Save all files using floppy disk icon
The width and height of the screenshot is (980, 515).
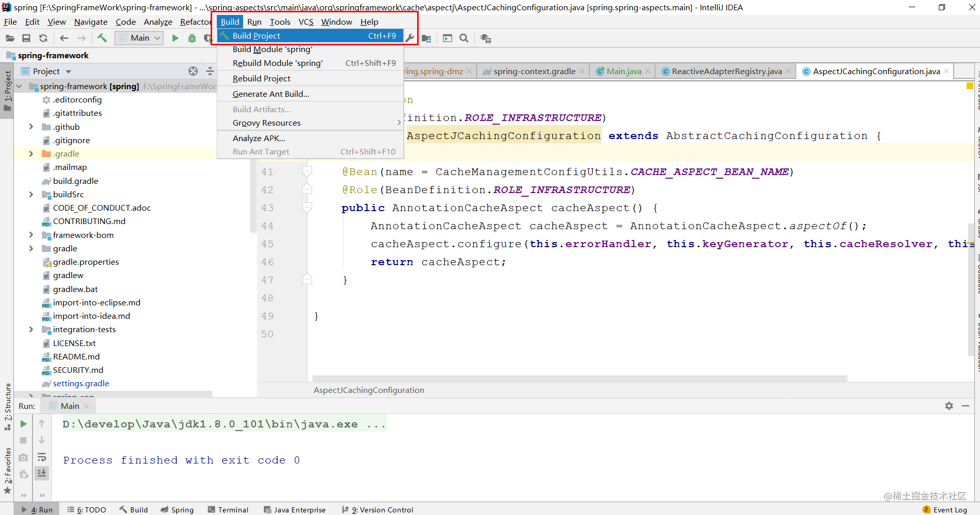click(x=26, y=38)
